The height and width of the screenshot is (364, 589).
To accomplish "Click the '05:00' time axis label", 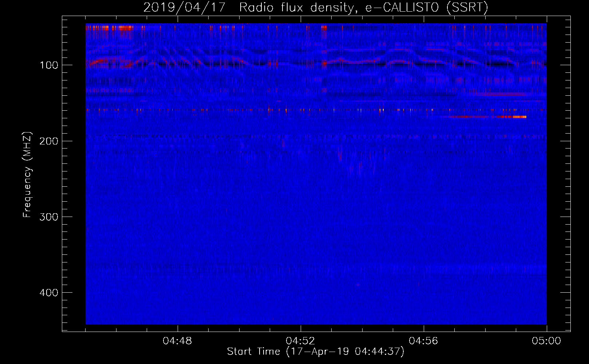I will 546,341.
